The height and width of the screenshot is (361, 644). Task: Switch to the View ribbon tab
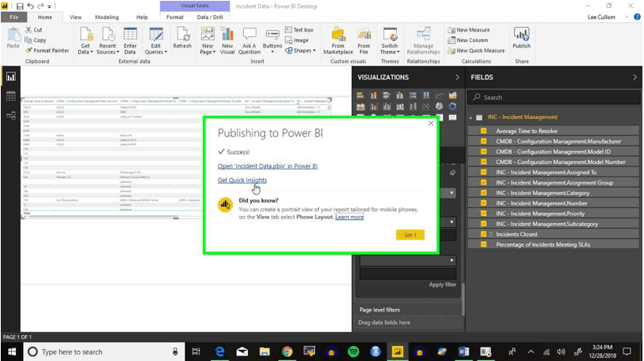(x=76, y=17)
